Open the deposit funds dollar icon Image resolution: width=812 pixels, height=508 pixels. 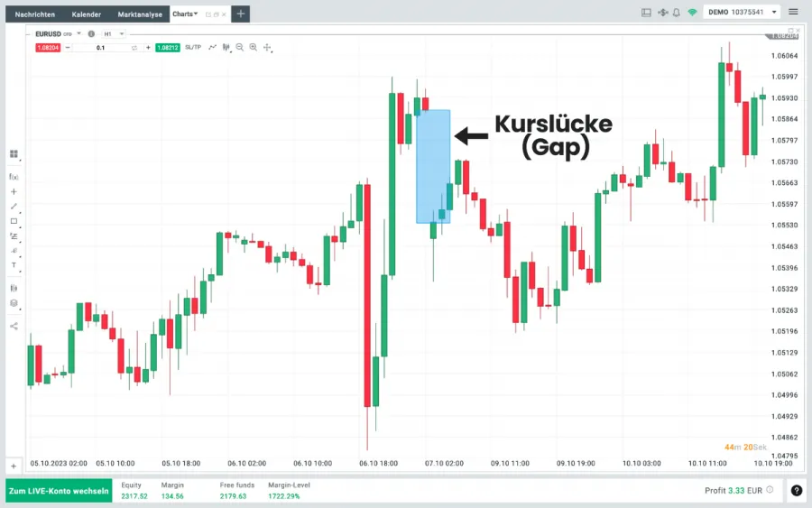(663, 13)
